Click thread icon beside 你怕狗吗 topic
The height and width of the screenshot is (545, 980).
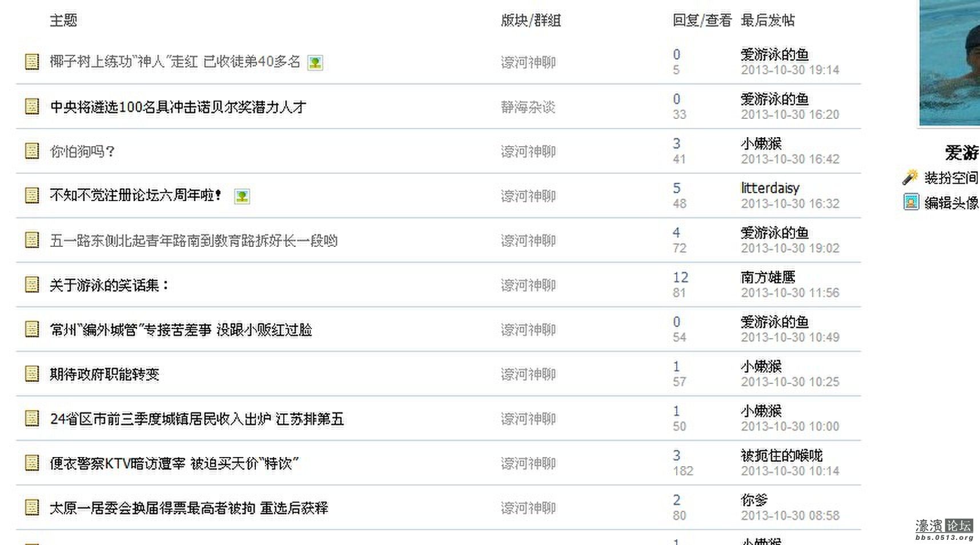pos(31,151)
